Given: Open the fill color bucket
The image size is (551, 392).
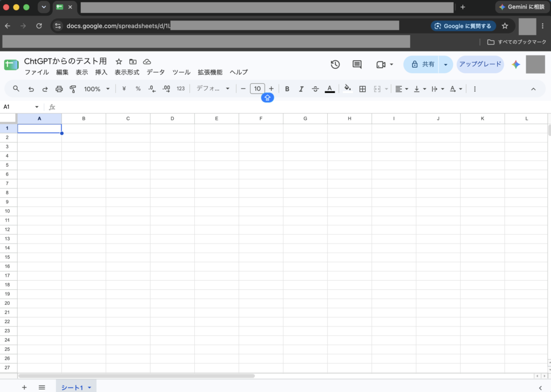Looking at the screenshot, I should (348, 89).
